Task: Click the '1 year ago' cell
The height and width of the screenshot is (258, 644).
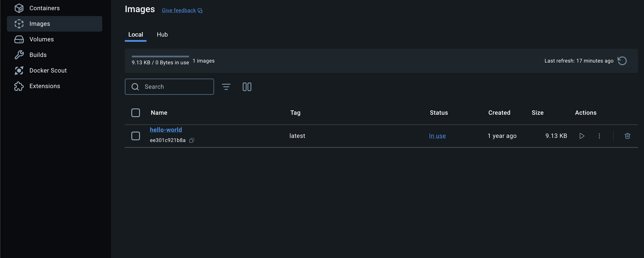Action: tap(502, 136)
